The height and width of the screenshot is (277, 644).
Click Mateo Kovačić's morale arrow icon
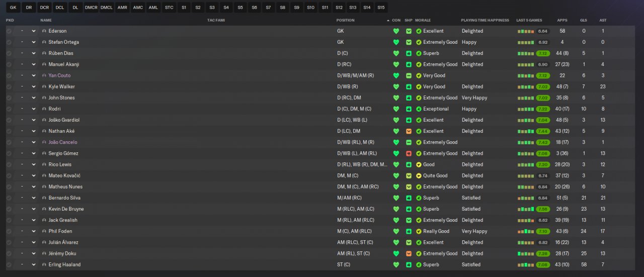pos(419,176)
